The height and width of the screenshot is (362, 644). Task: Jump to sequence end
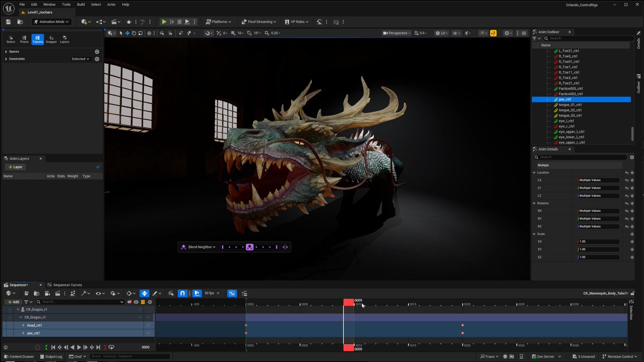[x=98, y=348]
